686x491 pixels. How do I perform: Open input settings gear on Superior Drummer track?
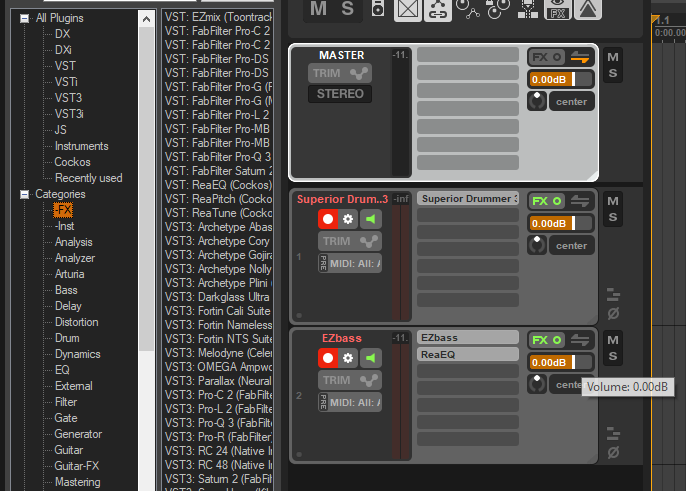pos(348,219)
